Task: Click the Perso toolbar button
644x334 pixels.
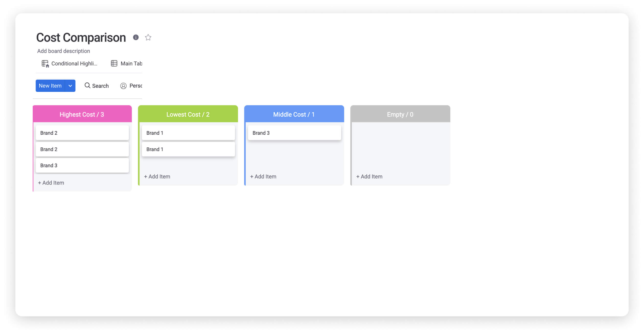Action: coord(132,86)
